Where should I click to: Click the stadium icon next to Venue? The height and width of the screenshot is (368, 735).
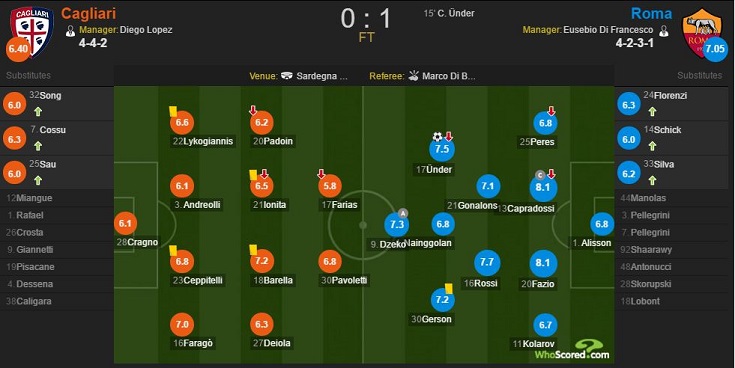point(287,76)
